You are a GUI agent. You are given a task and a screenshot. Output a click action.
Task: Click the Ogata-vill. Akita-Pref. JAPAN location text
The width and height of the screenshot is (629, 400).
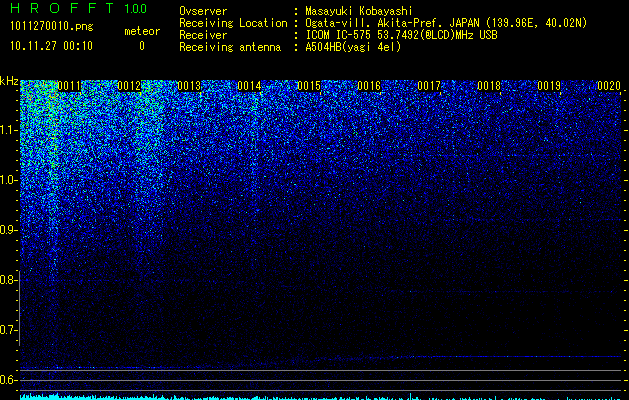pyautogui.click(x=392, y=23)
